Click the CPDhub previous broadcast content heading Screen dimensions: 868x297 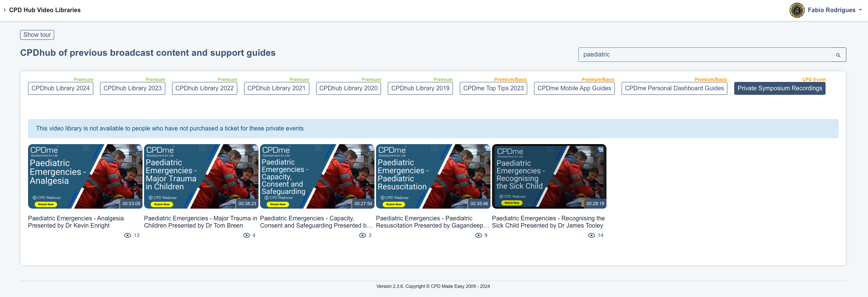click(x=148, y=53)
